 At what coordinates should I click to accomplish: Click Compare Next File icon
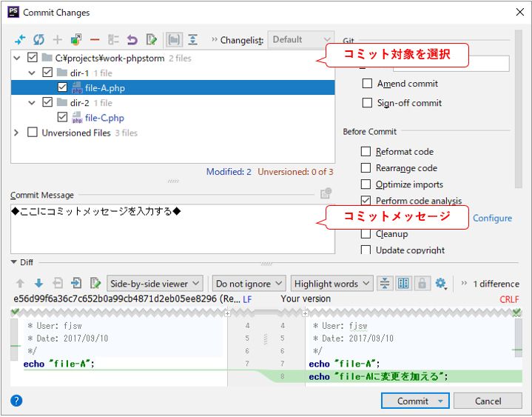[x=76, y=283]
